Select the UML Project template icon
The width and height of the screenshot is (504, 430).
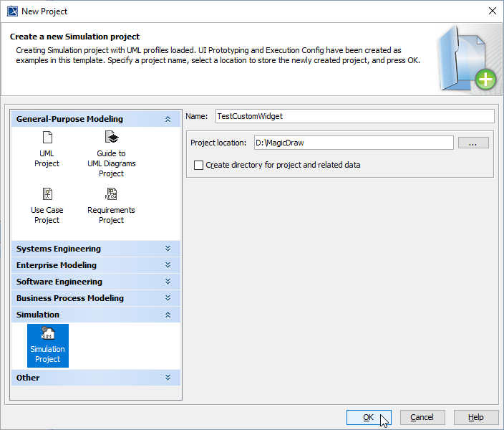pos(47,138)
